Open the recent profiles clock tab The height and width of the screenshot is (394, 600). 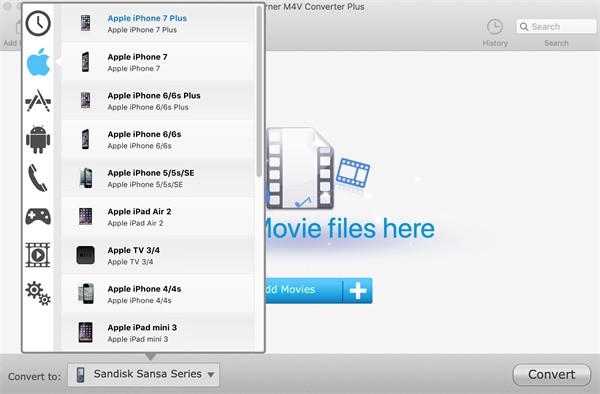(x=38, y=23)
